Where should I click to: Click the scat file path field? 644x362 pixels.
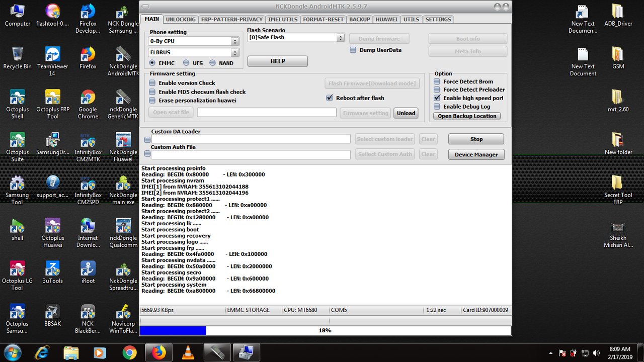(267, 113)
